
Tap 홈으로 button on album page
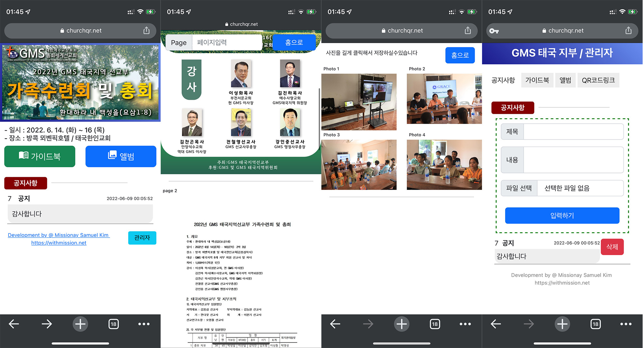(x=460, y=55)
